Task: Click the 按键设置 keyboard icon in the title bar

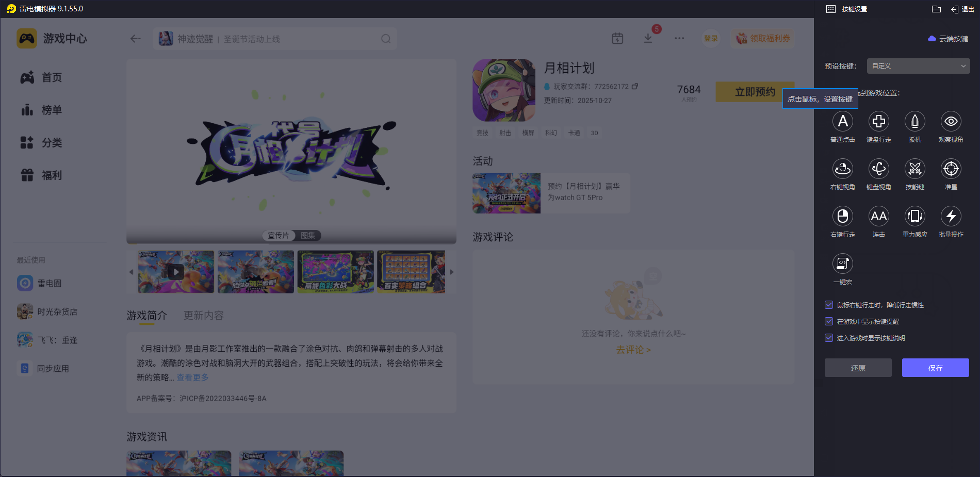Action: (831, 9)
